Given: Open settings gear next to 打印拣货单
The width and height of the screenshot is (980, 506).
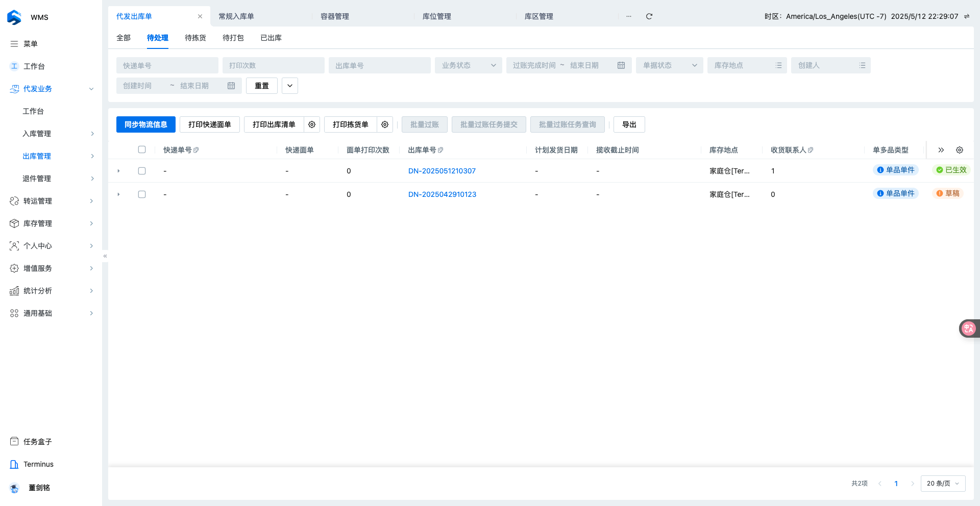Looking at the screenshot, I should (x=385, y=124).
